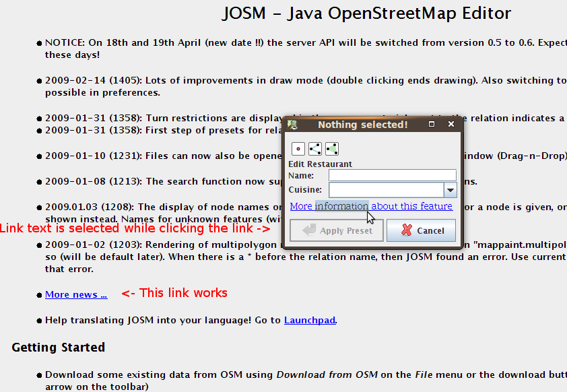Click the JOSM logo in dialog title bar
The width and height of the screenshot is (567, 392).
(x=292, y=125)
